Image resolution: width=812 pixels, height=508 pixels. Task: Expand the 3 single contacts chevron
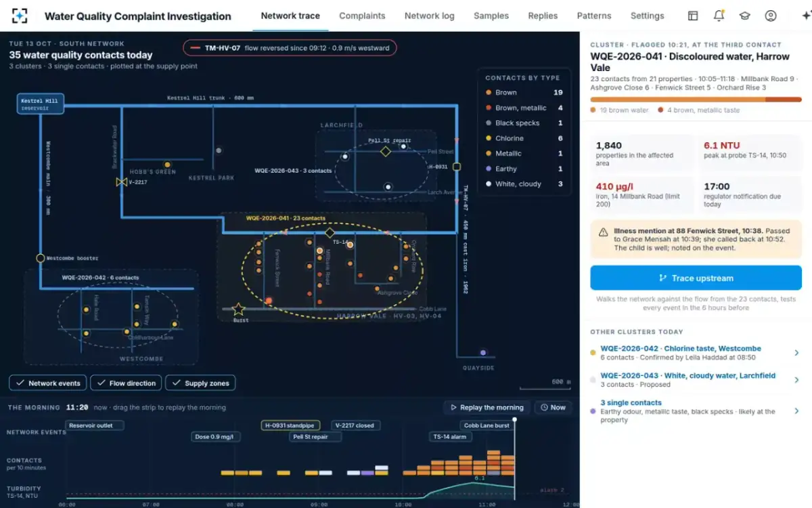tap(796, 411)
